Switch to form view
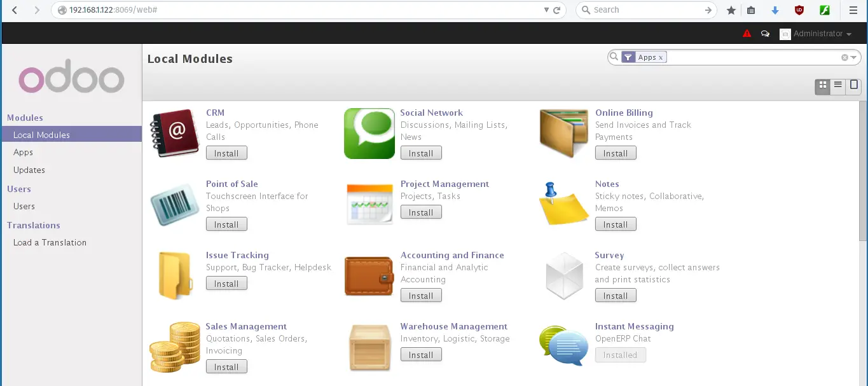Screen dimensions: 868x386 854,86
